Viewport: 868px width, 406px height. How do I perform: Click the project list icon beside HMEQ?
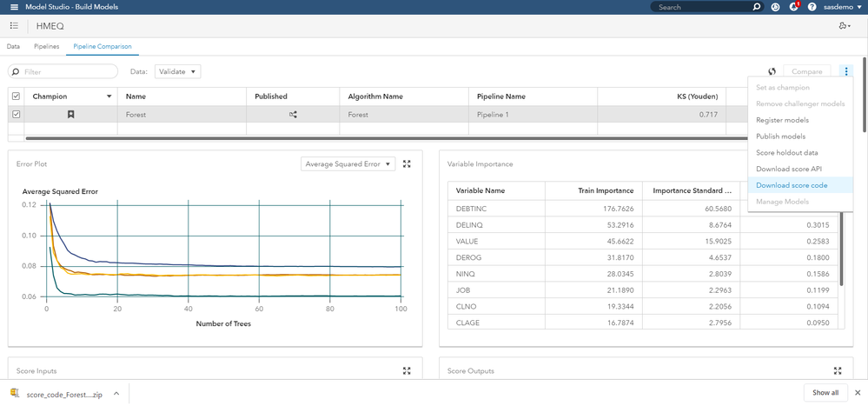coord(14,26)
